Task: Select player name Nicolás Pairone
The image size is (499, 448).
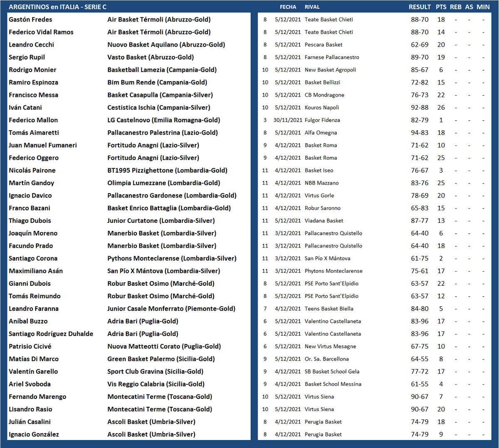Action: [32, 171]
